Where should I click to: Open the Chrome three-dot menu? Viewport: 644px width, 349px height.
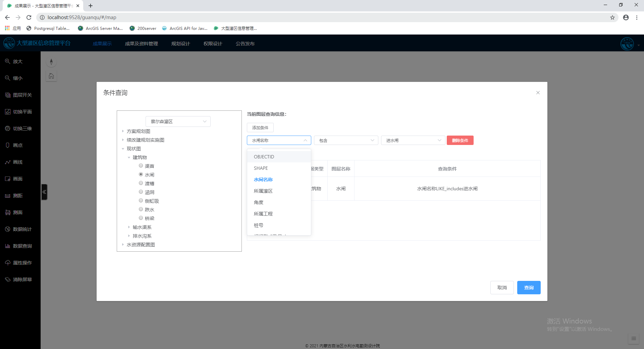click(637, 17)
